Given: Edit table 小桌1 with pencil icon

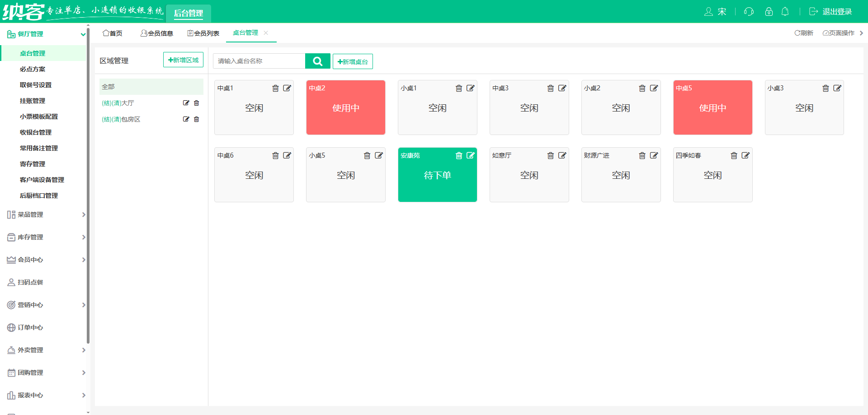Looking at the screenshot, I should point(471,88).
